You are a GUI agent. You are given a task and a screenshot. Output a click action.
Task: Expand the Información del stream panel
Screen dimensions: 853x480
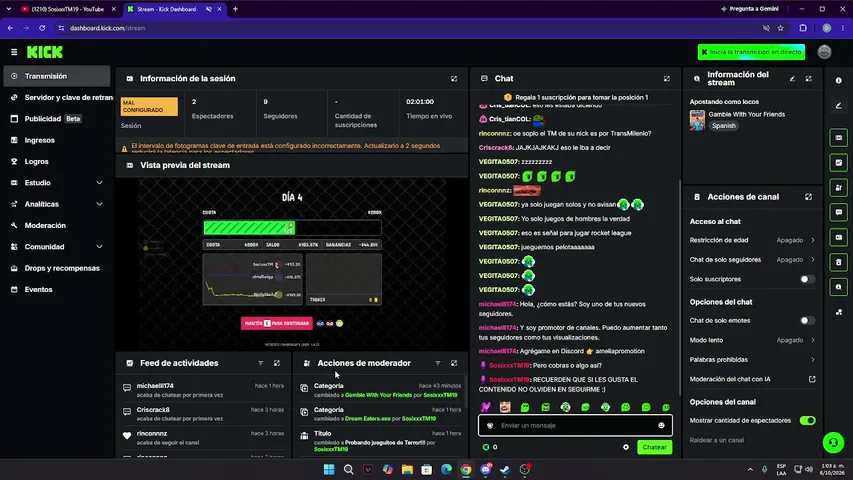coord(808,79)
